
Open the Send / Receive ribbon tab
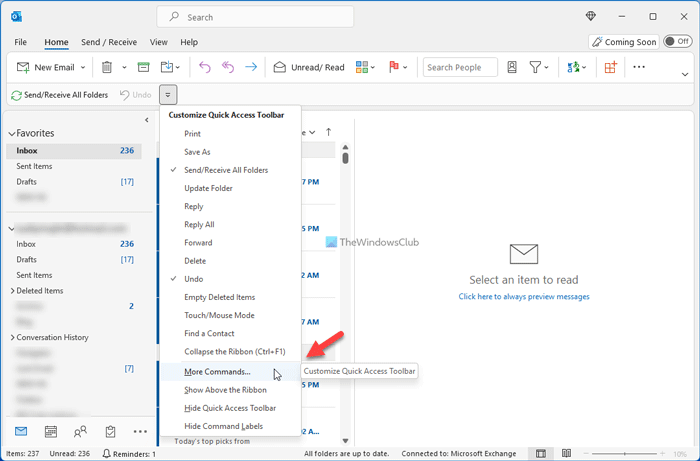tap(109, 42)
